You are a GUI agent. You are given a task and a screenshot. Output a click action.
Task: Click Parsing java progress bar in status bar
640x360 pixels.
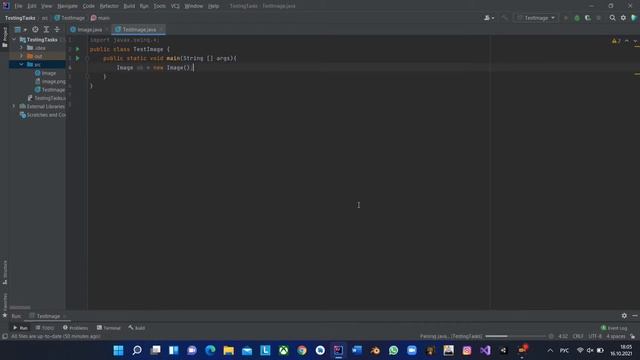(x=515, y=336)
